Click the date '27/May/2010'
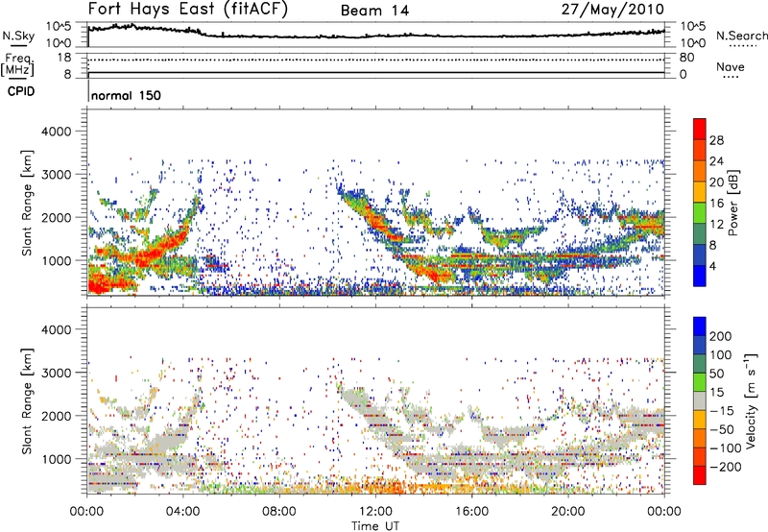 tap(612, 10)
